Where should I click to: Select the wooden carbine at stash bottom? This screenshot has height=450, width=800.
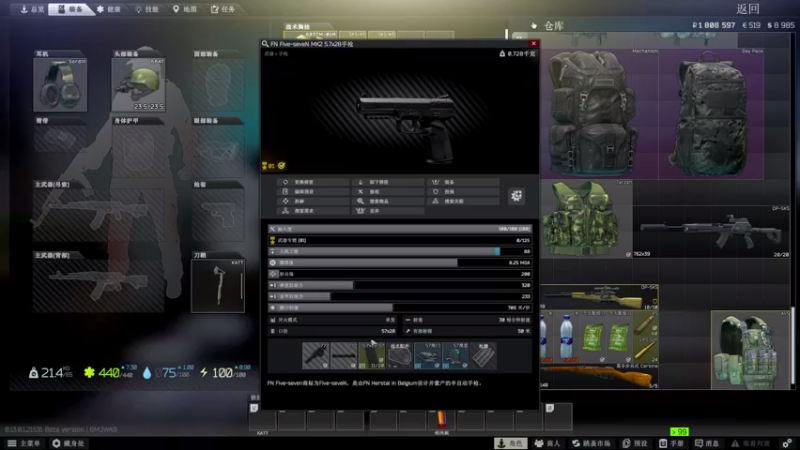point(600,376)
